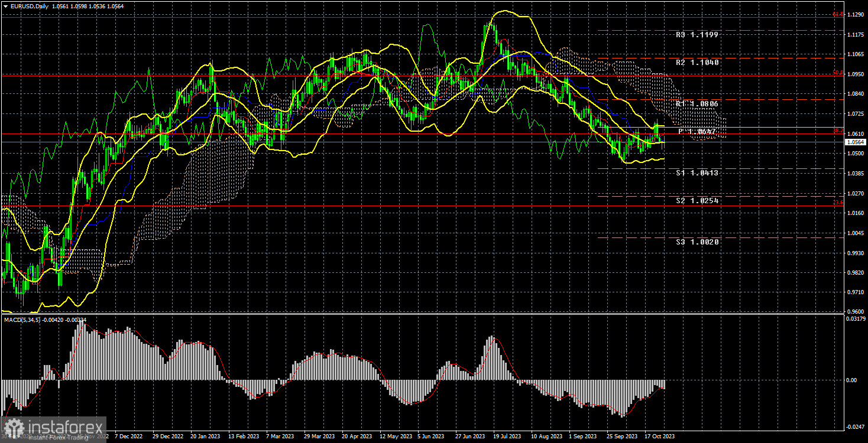Select the P 1.0647 pivot point label
868x443 pixels.
697,131
